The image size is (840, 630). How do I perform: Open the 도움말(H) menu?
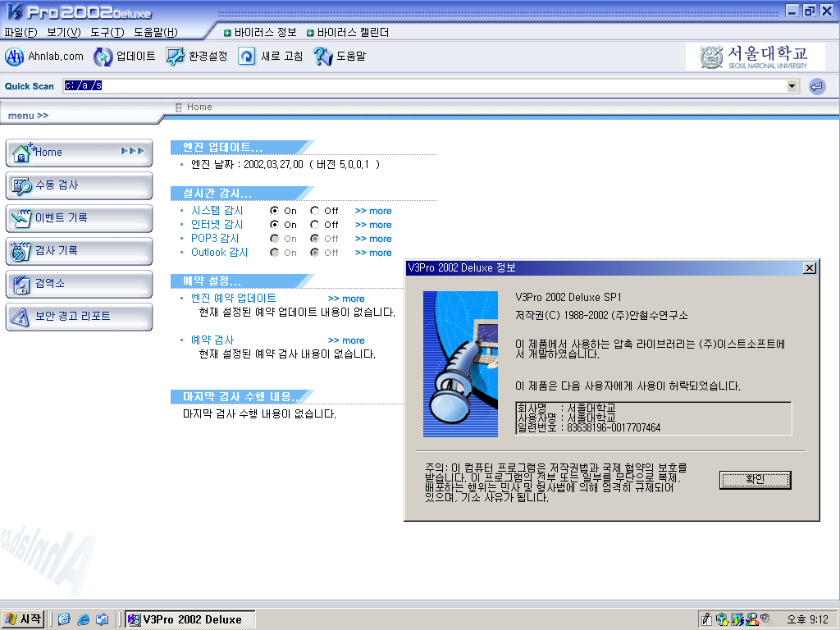tap(155, 33)
